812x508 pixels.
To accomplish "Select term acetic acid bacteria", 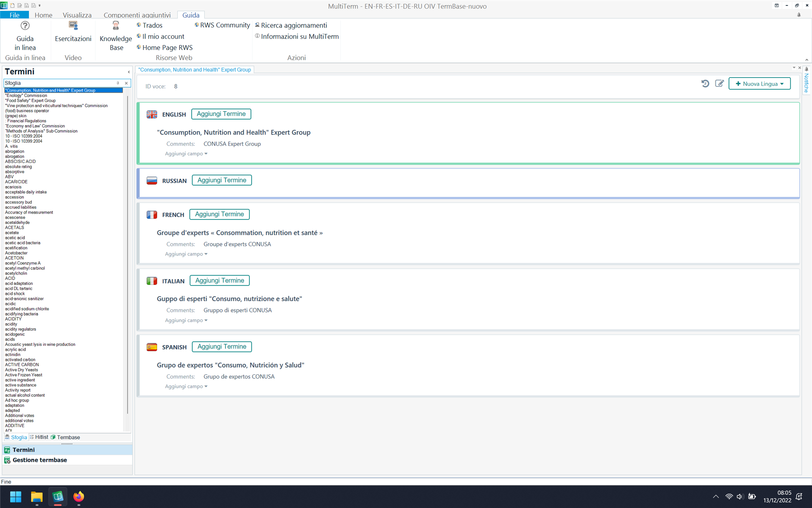I will click(23, 243).
